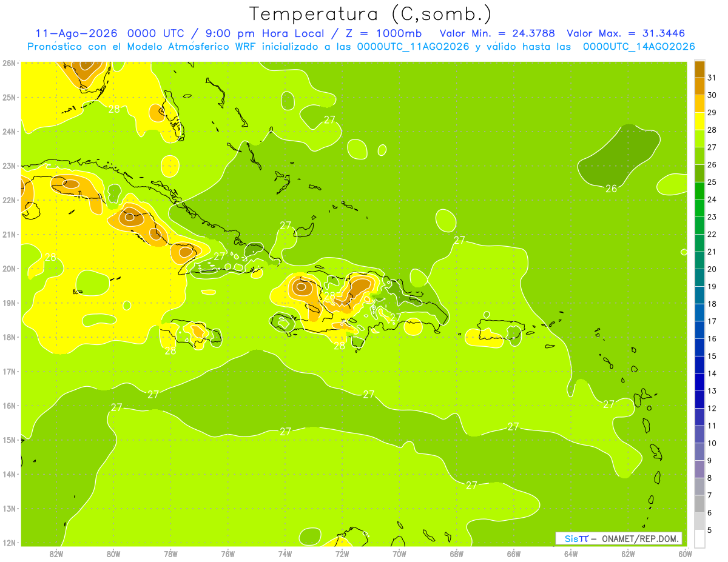Click the "26" contour label on the map

tap(611, 189)
